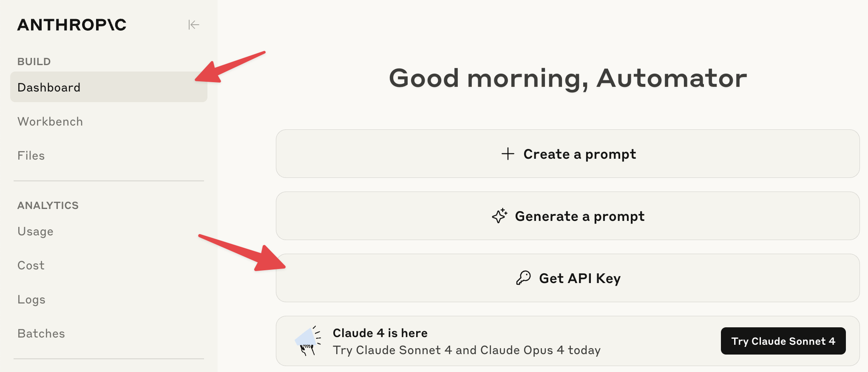The image size is (868, 372).
Task: Click the plus icon beside Create a prompt
Action: 508,154
